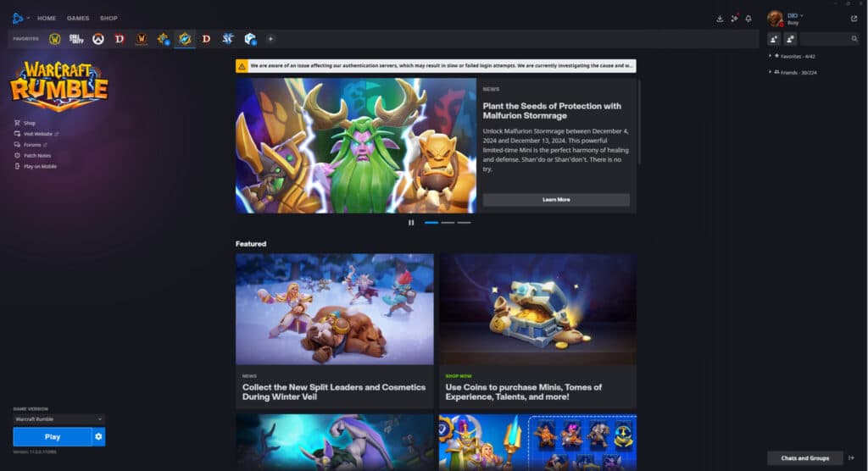Open the treasure chest coins thumbnail
Image resolution: width=868 pixels, height=471 pixels.
pos(537,309)
